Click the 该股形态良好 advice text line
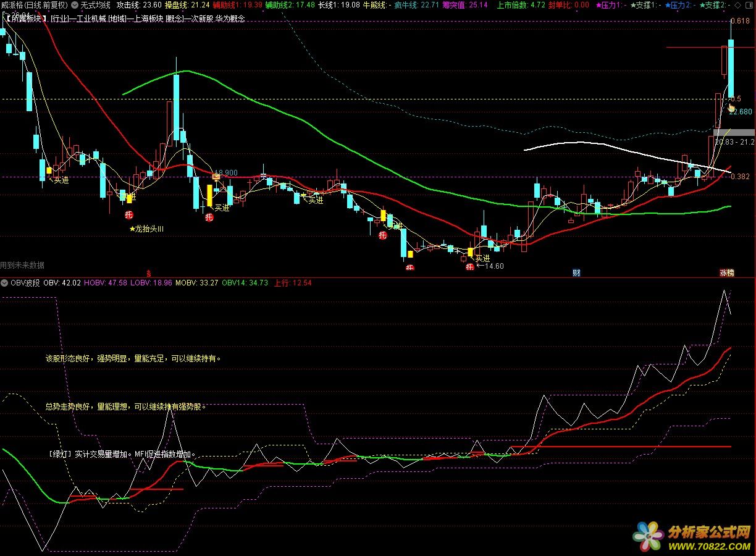Viewport: 756px width, 556px height. (x=133, y=358)
